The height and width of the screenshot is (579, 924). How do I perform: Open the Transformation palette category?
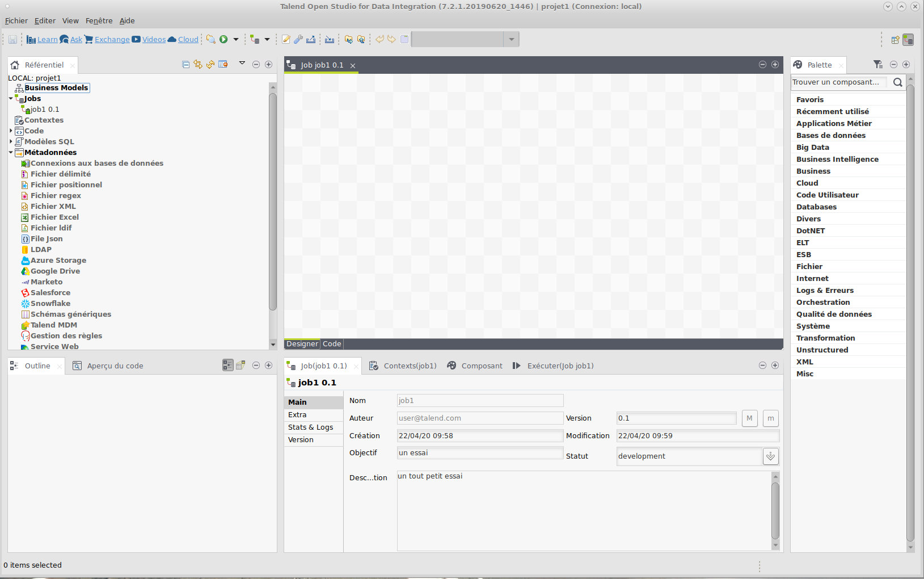tap(825, 338)
